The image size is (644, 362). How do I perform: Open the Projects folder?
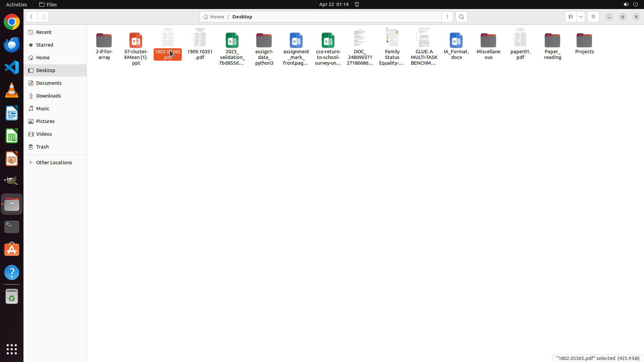[584, 41]
